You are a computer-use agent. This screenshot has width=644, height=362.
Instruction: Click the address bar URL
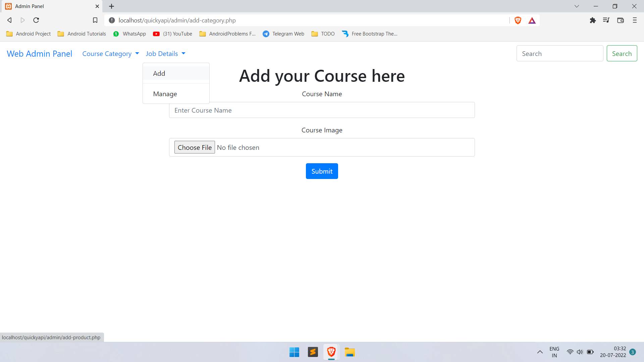pos(177,20)
